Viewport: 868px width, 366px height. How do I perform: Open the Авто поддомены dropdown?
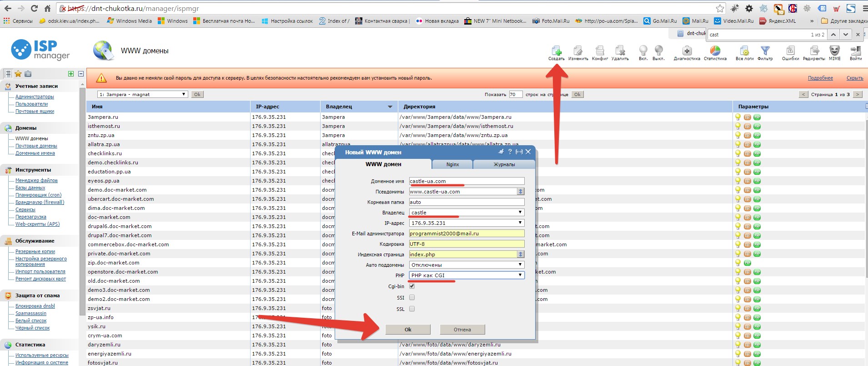tap(467, 265)
